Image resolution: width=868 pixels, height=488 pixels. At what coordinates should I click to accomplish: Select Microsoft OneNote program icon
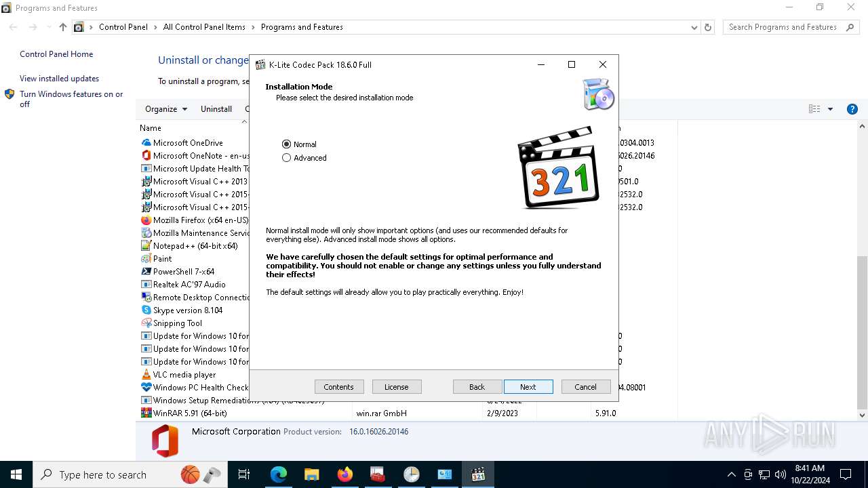146,155
